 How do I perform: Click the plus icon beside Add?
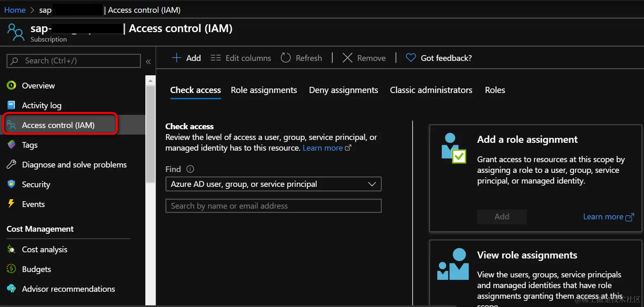point(176,58)
